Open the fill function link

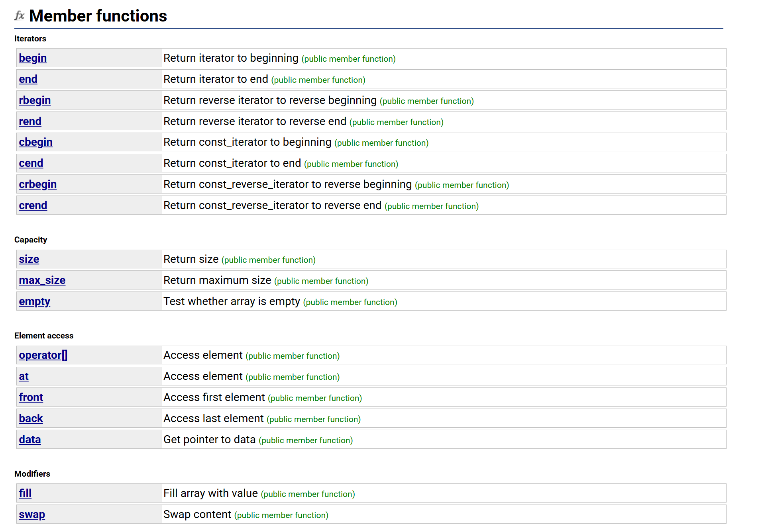pos(25,493)
